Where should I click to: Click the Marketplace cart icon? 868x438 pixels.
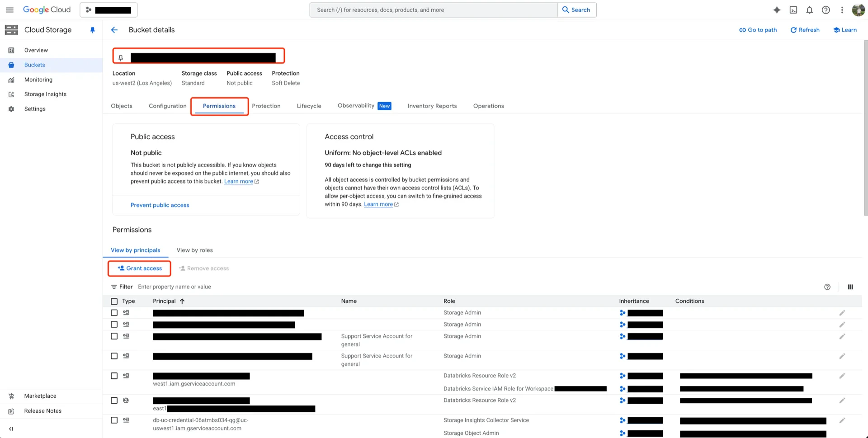coord(11,396)
